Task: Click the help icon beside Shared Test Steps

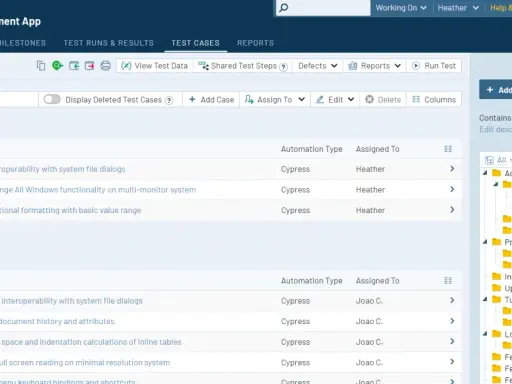Action: point(283,67)
